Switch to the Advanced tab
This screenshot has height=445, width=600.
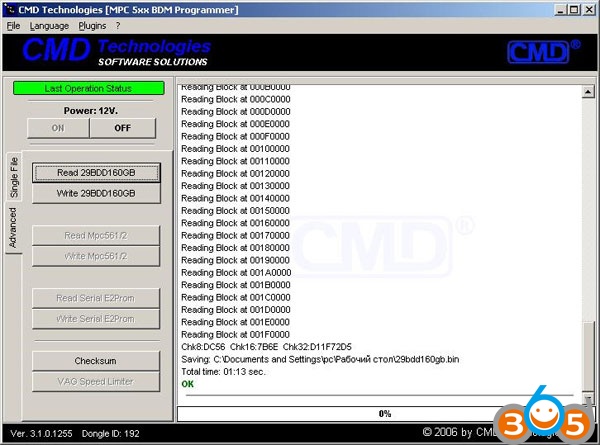pos(13,228)
